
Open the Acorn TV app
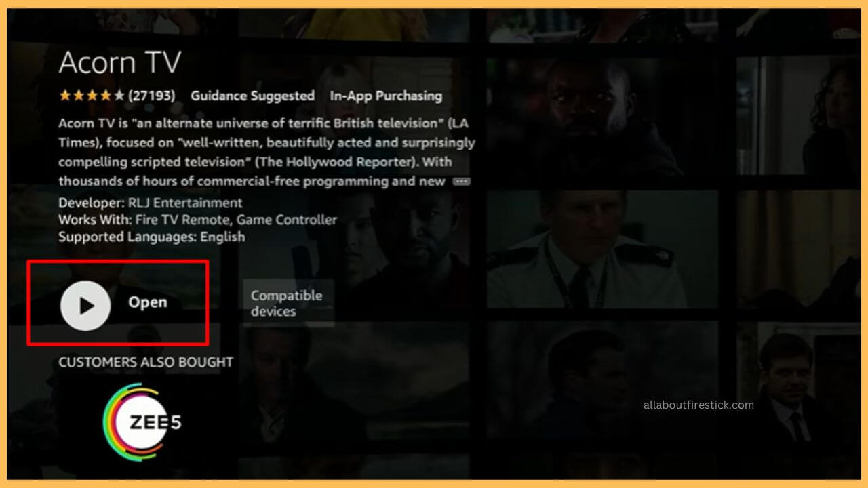point(118,303)
